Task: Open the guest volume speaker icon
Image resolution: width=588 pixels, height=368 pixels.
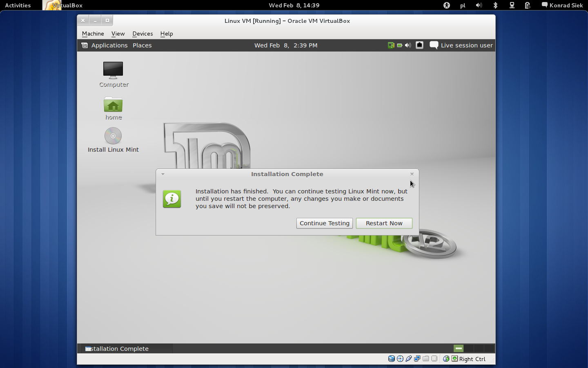Action: point(408,45)
